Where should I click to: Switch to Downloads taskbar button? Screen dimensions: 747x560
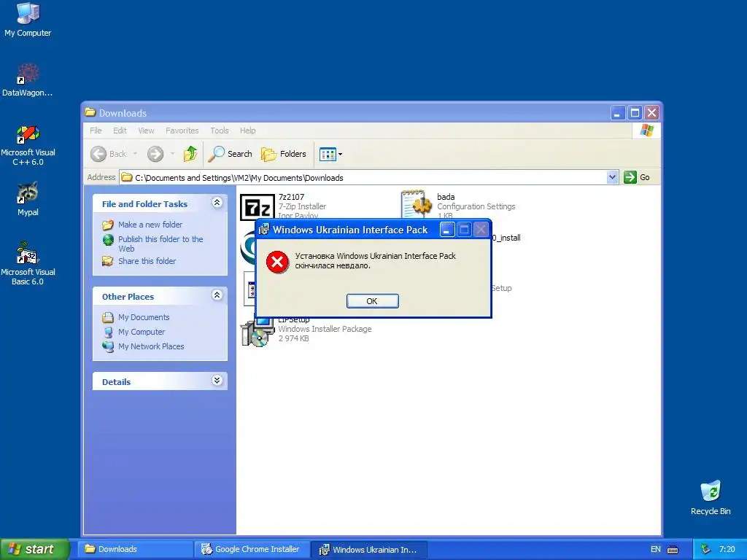tap(136, 549)
